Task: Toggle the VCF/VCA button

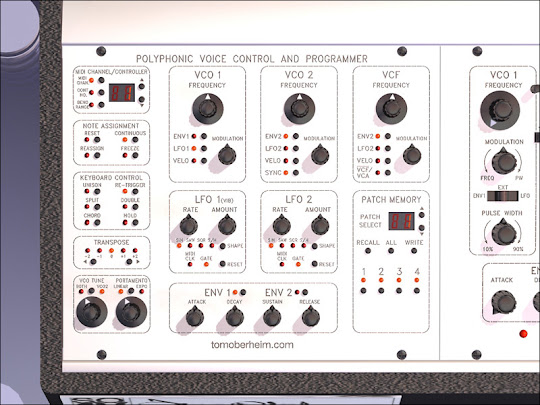Action: click(x=388, y=173)
